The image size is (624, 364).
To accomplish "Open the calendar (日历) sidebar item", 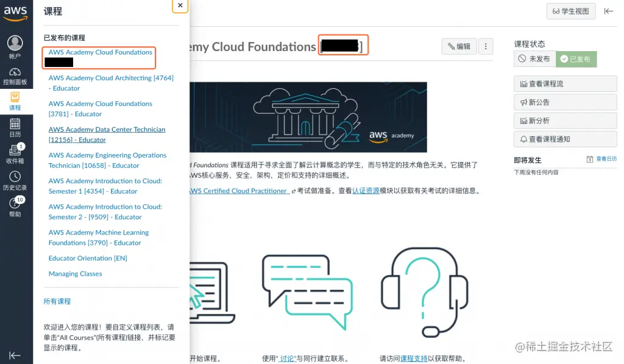I will click(x=15, y=128).
